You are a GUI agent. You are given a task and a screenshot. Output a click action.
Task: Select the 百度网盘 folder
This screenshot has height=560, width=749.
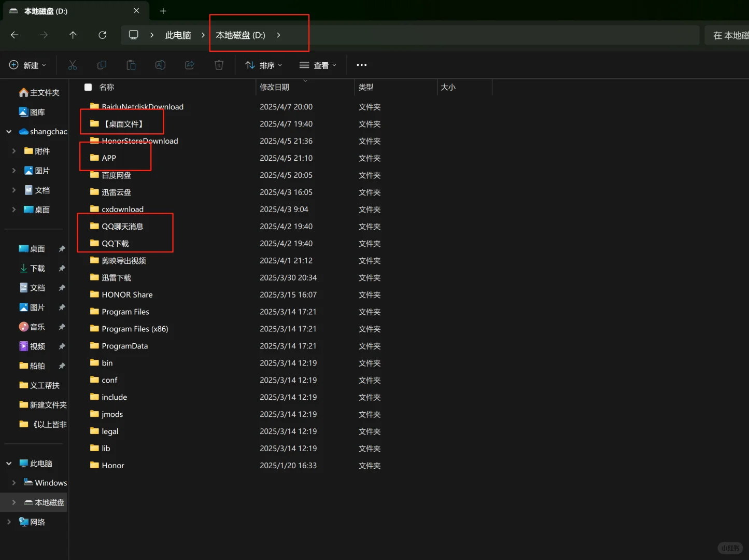pyautogui.click(x=117, y=175)
